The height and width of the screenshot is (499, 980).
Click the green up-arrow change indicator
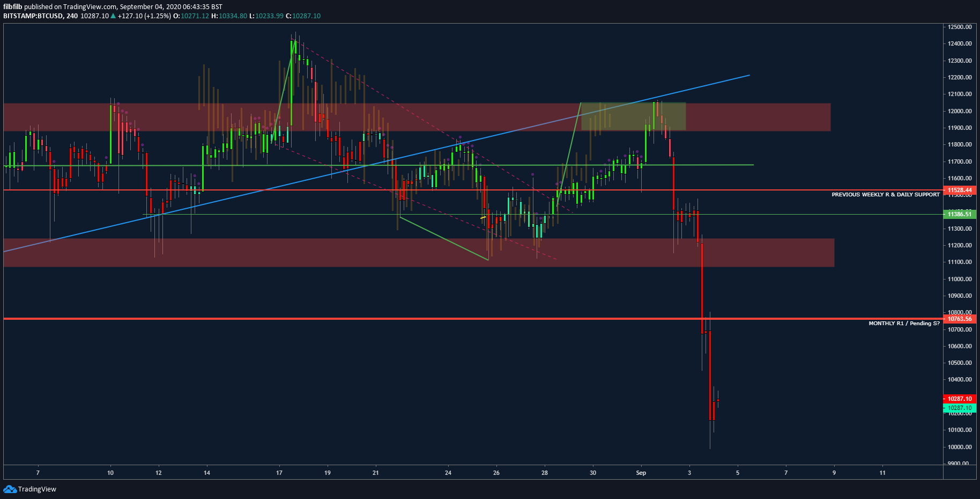(114, 16)
